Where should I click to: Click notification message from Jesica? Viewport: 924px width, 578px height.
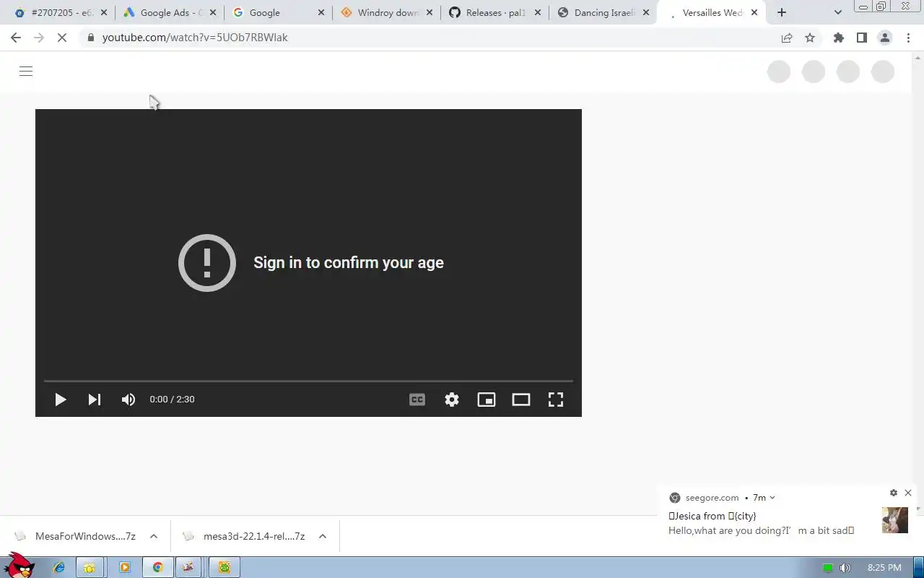(x=761, y=530)
